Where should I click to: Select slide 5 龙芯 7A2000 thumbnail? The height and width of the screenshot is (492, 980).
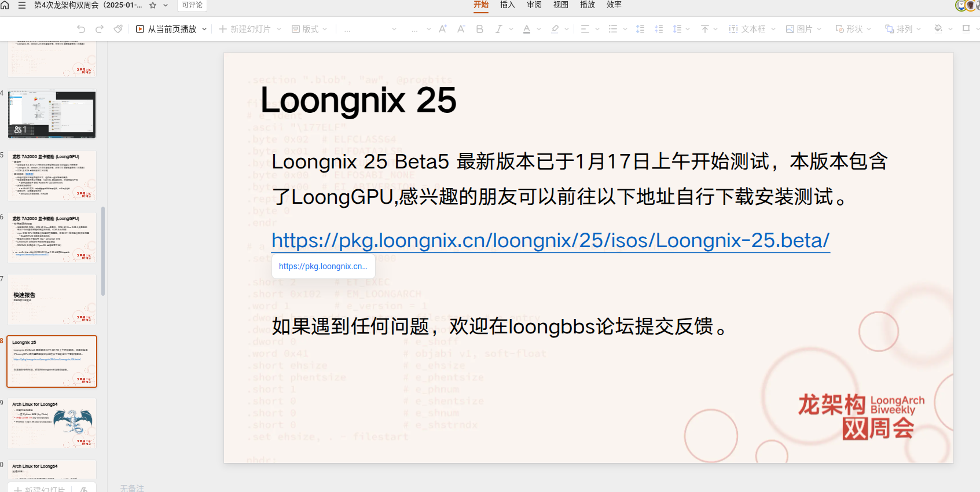tap(52, 175)
